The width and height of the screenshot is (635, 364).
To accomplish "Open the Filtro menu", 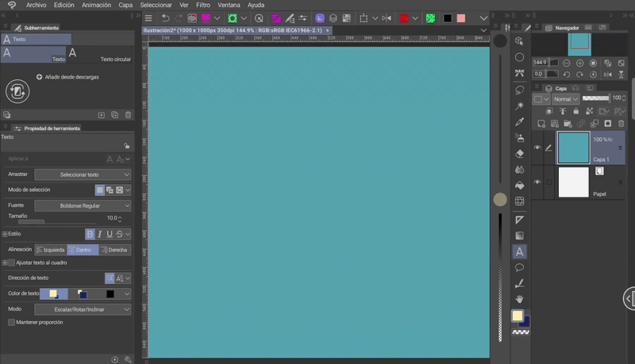I will [203, 5].
